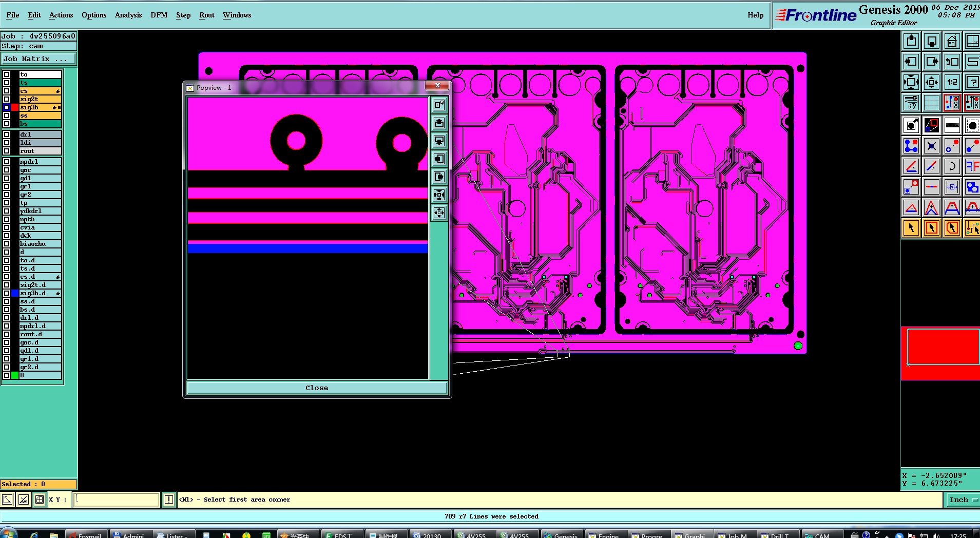
Task: Toggle the checkbox for layer rout
Action: (7, 151)
